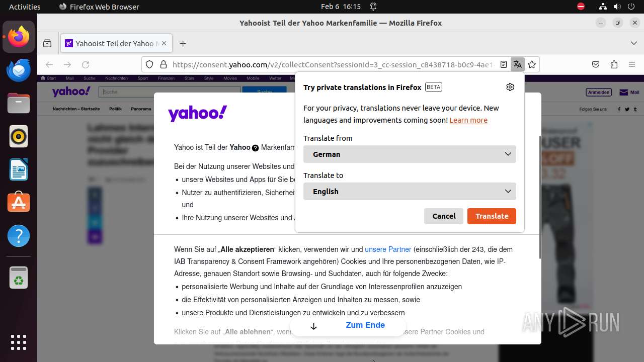Reload the current page
644x362 pixels.
[x=86, y=64]
